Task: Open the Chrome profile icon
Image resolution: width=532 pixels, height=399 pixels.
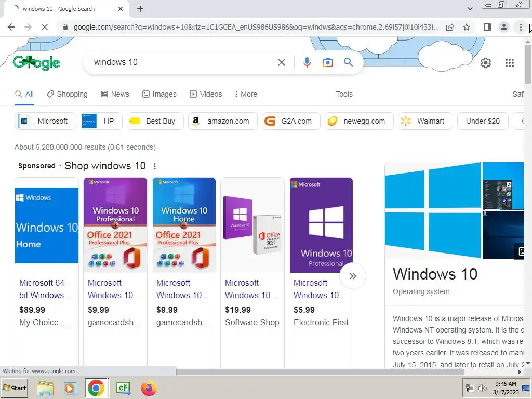Action: (504, 27)
